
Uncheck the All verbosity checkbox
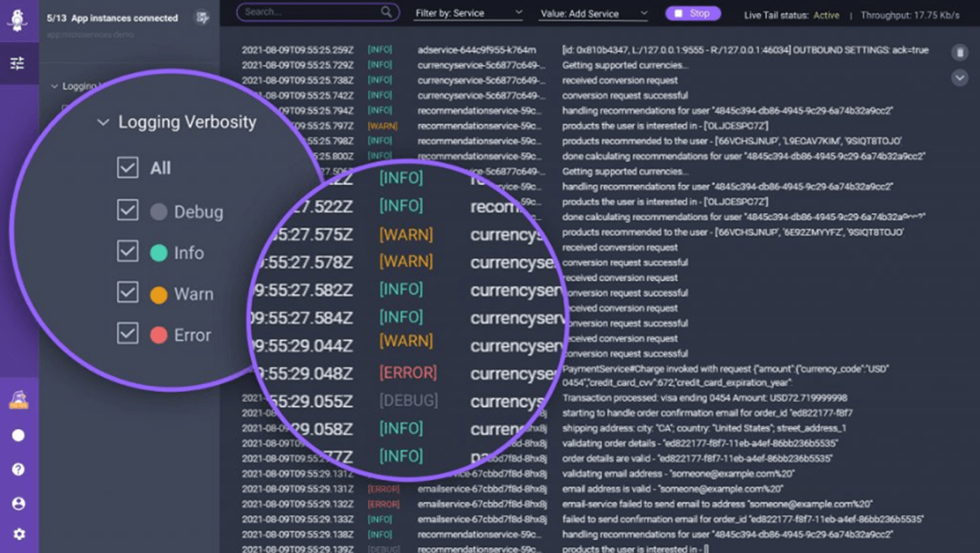tap(128, 168)
